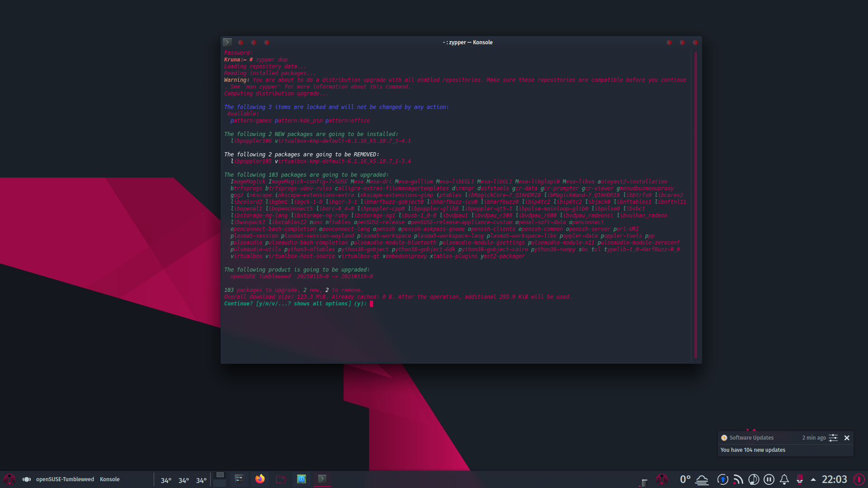The height and width of the screenshot is (488, 868).
Task: Open the power session button at panel end
Action: click(859, 479)
